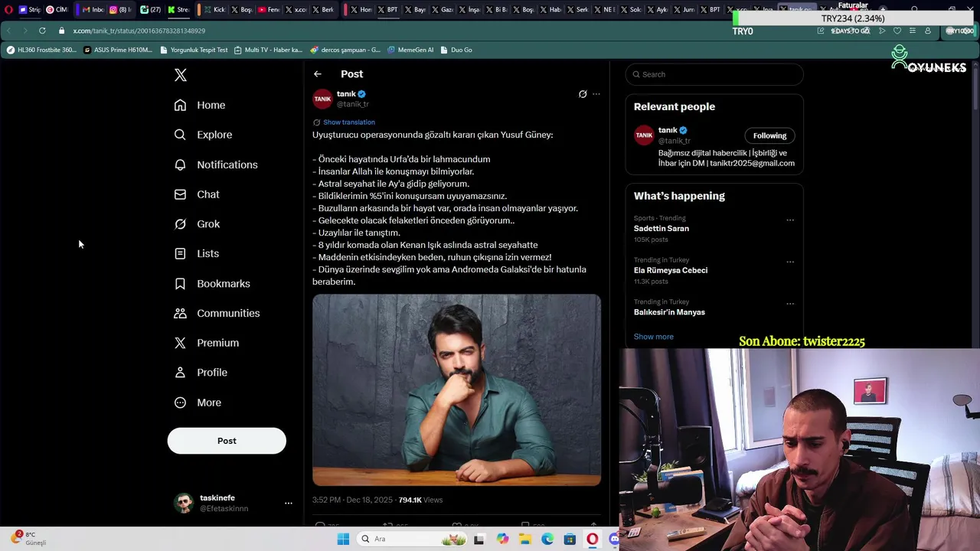Open the post's three-dot more menu
The image size is (980, 551).
(x=596, y=94)
